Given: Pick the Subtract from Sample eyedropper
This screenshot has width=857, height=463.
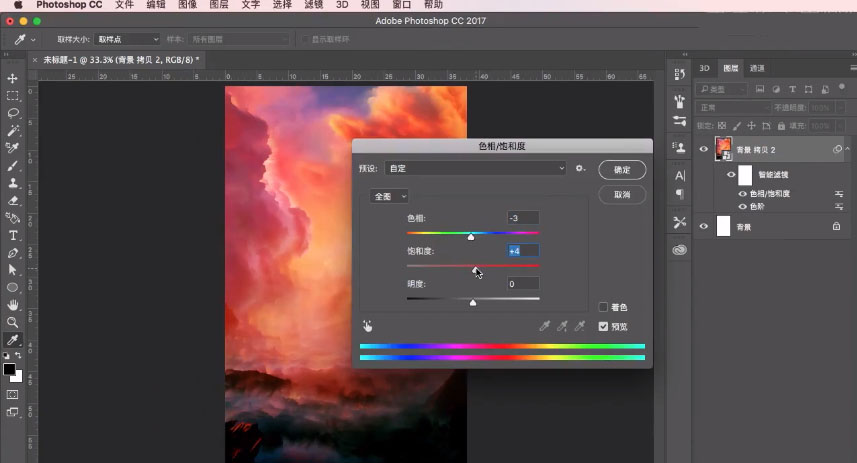Looking at the screenshot, I should [579, 326].
